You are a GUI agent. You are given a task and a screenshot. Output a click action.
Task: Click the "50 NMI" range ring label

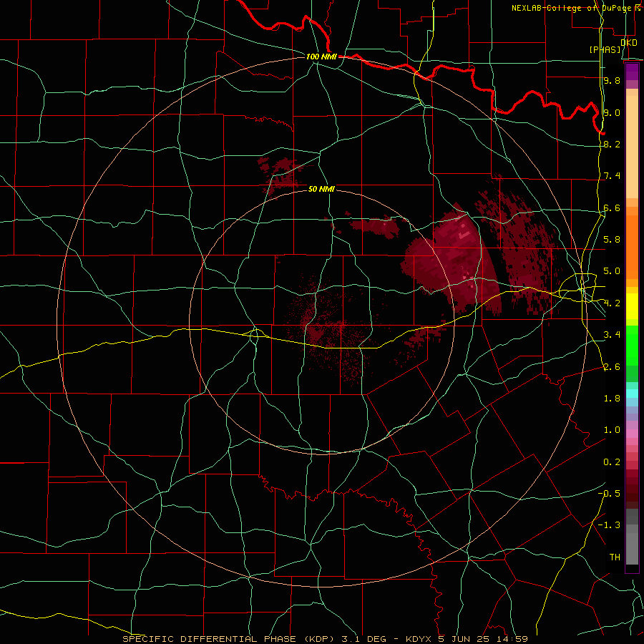[321, 189]
